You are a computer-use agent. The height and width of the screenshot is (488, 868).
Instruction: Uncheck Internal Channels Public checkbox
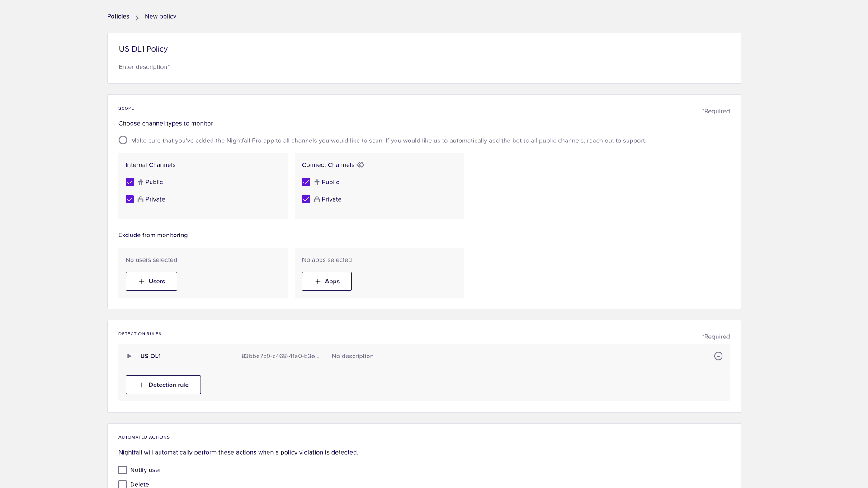(130, 182)
